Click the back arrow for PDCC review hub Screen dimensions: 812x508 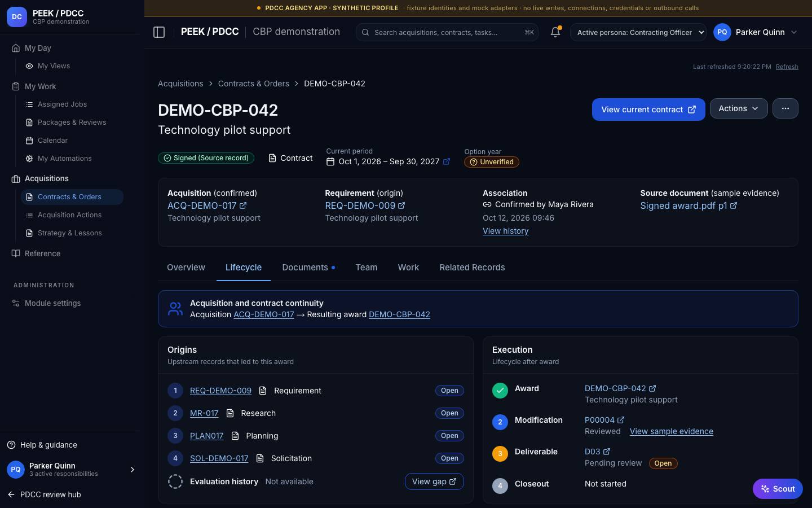pyautogui.click(x=11, y=494)
